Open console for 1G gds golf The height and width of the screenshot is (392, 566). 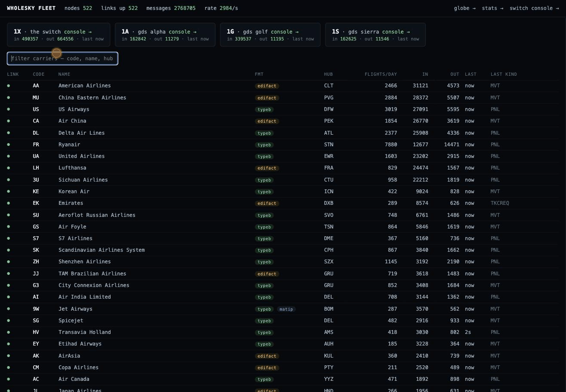coord(284,32)
